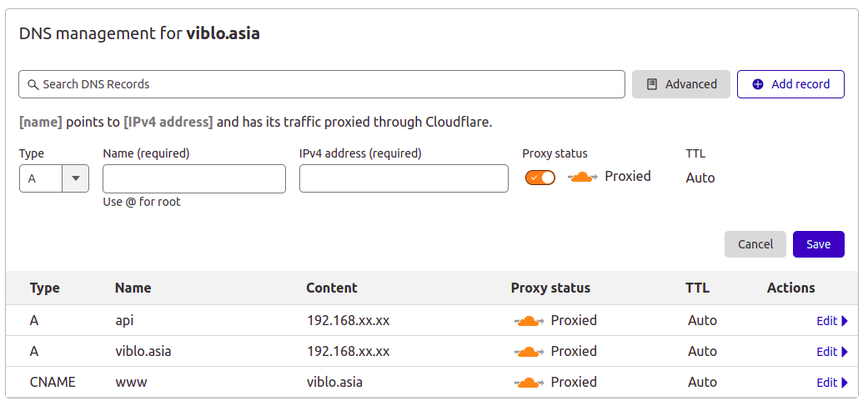Viewport: 868px width, 406px height.
Task: Click the Advanced button document icon
Action: click(652, 84)
